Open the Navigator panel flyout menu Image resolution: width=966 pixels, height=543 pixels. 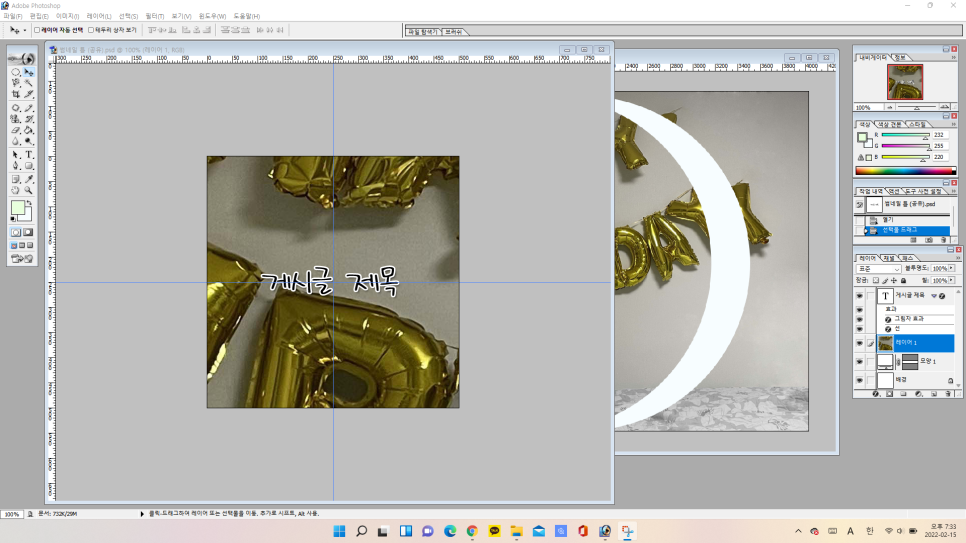point(953,57)
